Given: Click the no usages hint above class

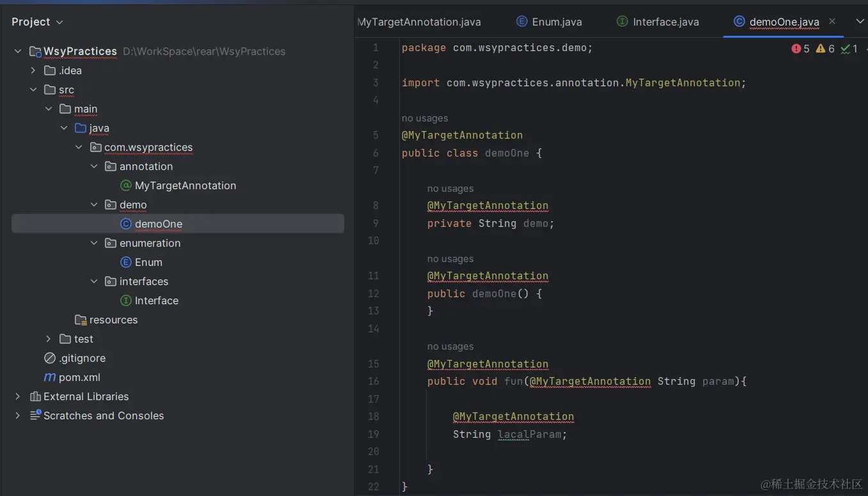Looking at the screenshot, I should (x=425, y=118).
